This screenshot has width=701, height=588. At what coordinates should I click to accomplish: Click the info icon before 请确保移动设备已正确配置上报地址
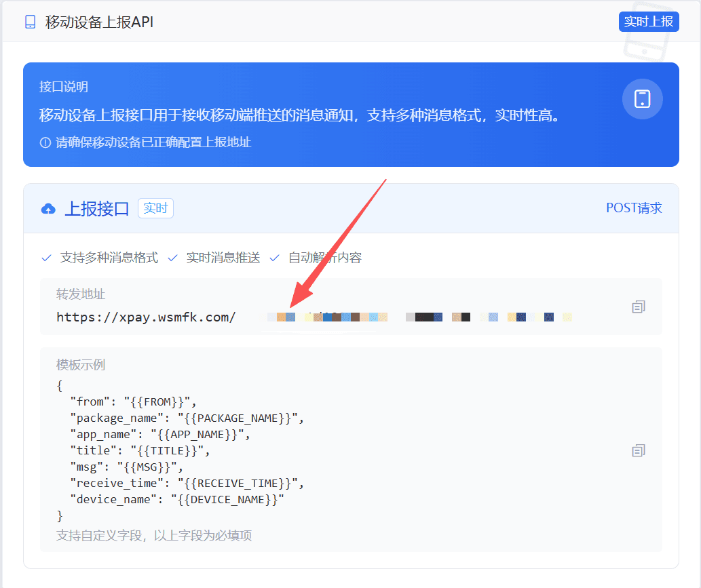tap(45, 142)
